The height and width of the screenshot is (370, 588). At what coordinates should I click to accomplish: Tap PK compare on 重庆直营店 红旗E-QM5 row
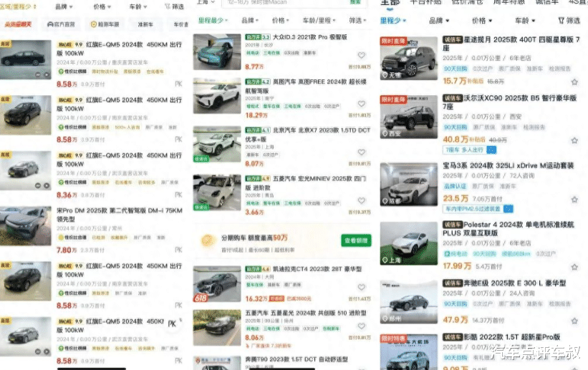click(x=178, y=84)
